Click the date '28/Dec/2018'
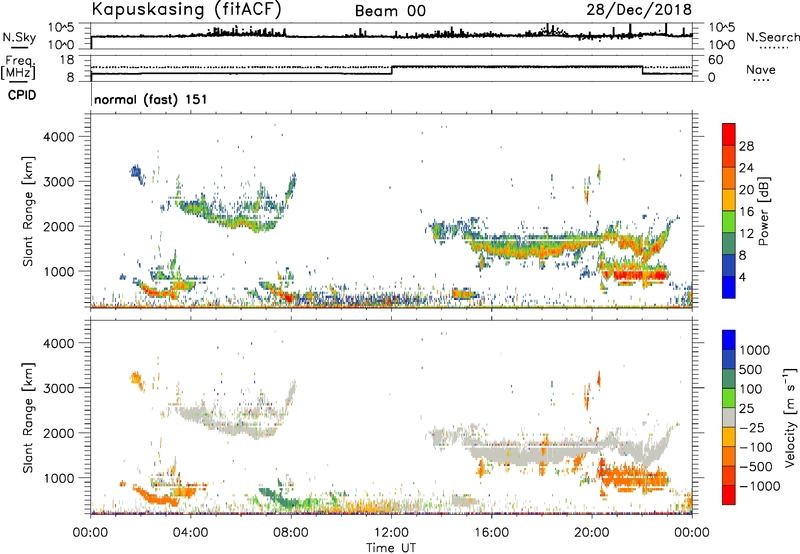Viewport: 800px width, 554px height. [639, 10]
